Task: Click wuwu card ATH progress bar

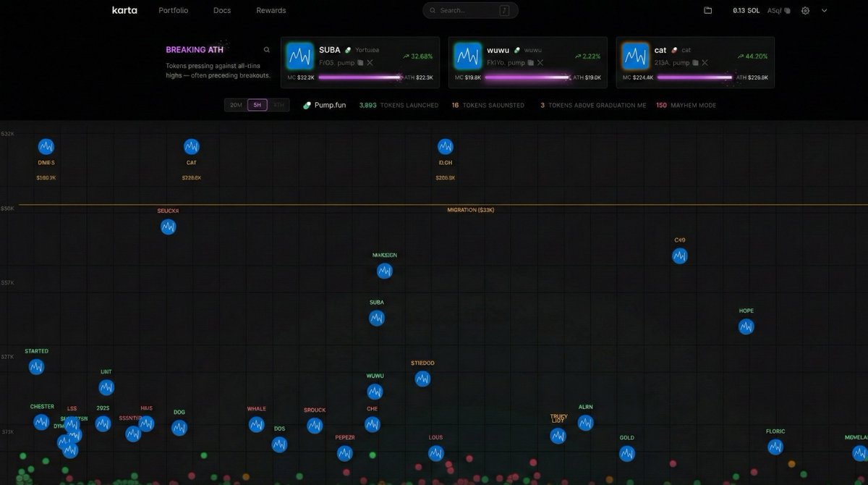Action: [x=529, y=77]
